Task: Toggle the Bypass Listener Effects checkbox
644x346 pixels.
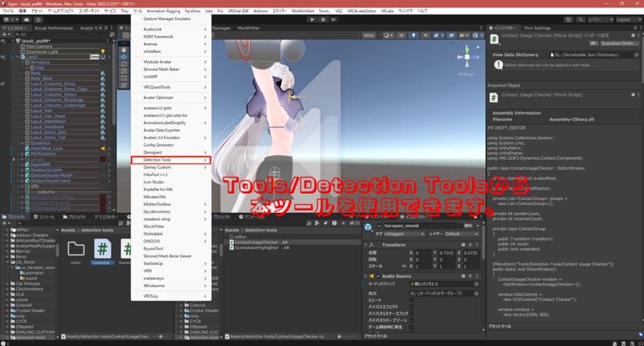Action: 411,313
